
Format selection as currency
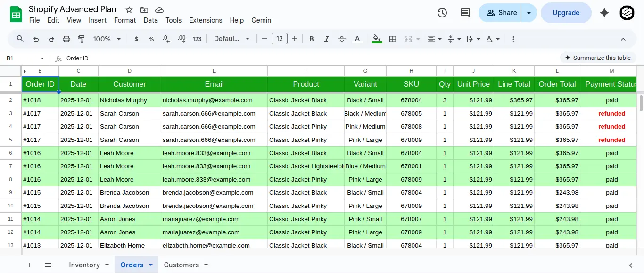point(136,39)
